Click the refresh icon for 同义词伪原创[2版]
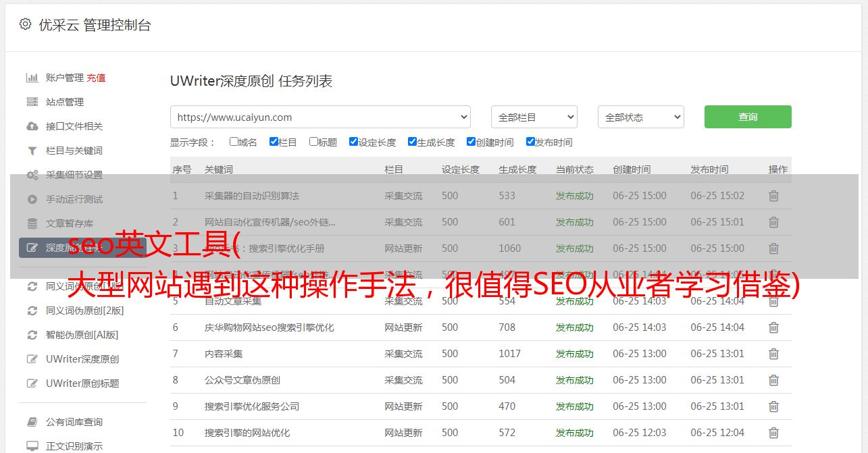Image resolution: width=868 pixels, height=453 pixels. pos(32,311)
